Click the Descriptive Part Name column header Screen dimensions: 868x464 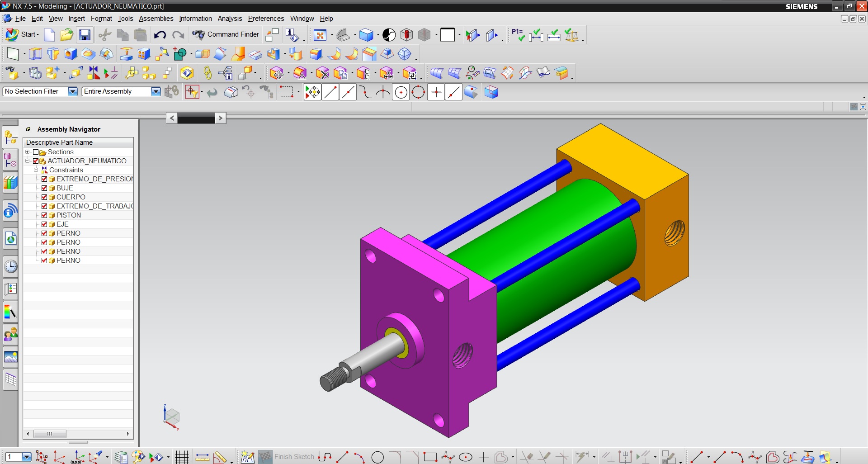[x=78, y=142]
